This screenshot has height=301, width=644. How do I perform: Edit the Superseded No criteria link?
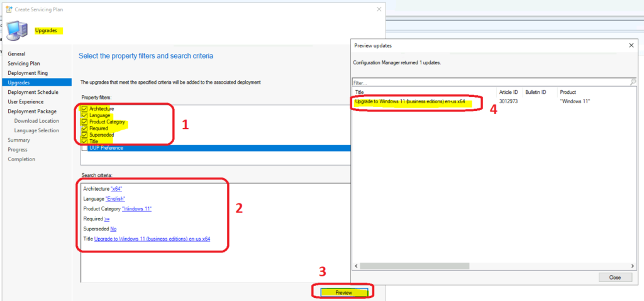click(113, 229)
